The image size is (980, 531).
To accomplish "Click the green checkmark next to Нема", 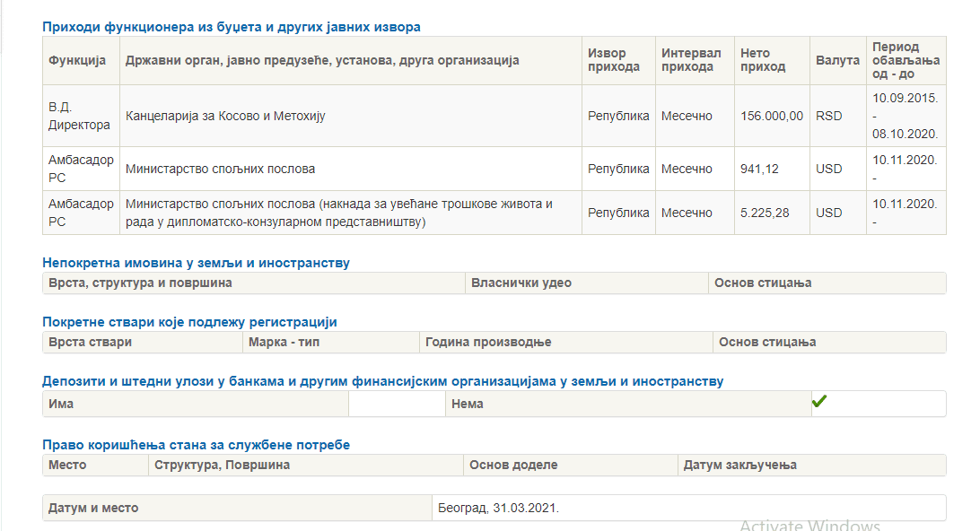I will pos(818,401).
